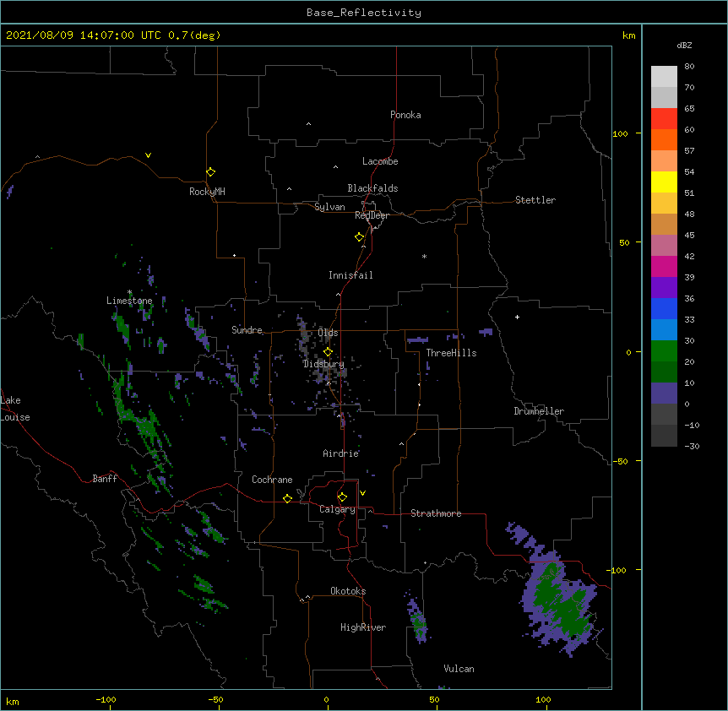This screenshot has width=728, height=711.
Task: Click the dBZ legend heading
Action: coord(684,45)
